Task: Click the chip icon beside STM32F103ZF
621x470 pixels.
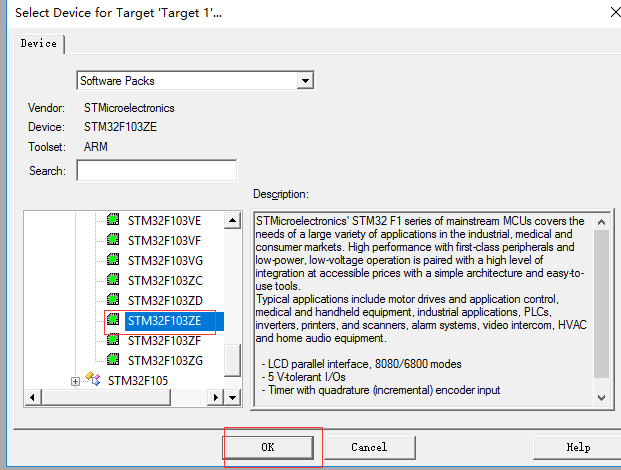Action: (113, 339)
